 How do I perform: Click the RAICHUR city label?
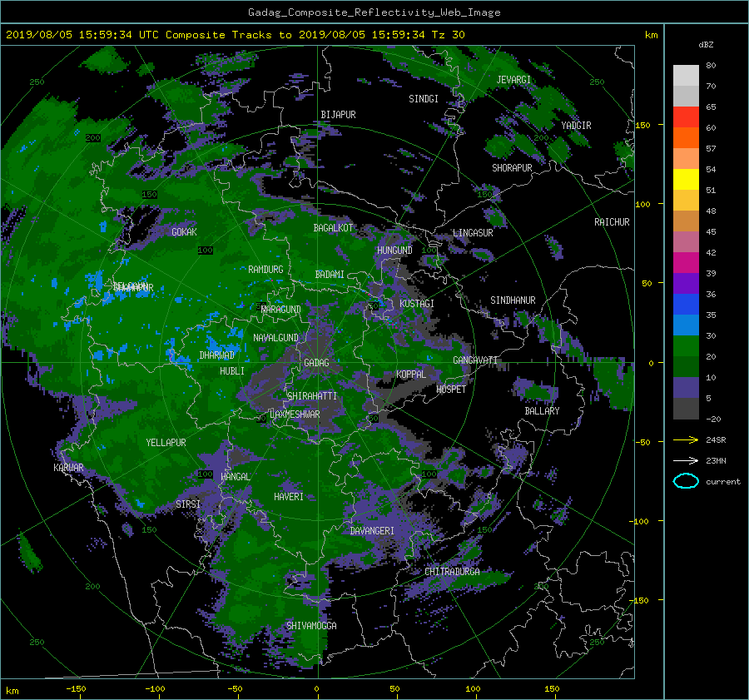(x=612, y=222)
